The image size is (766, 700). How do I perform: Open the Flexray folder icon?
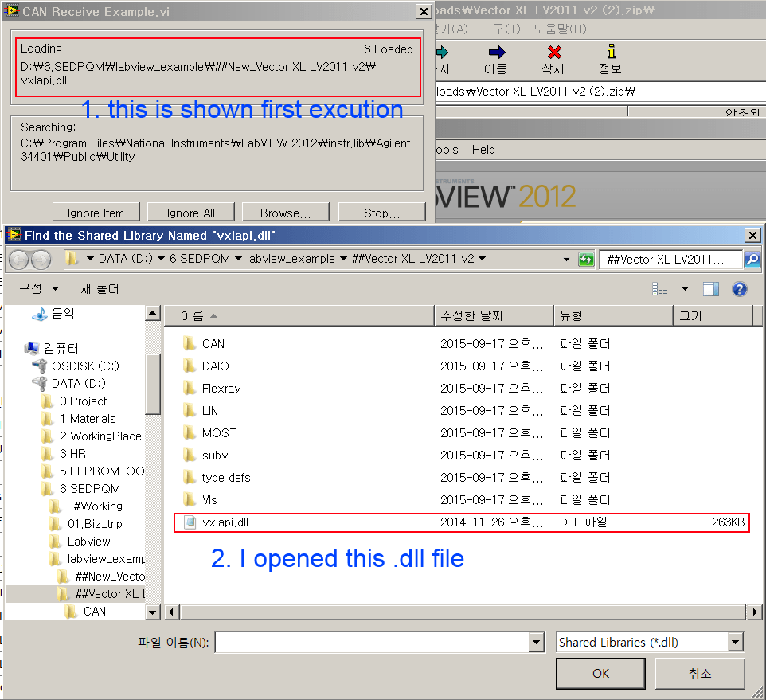(190, 389)
